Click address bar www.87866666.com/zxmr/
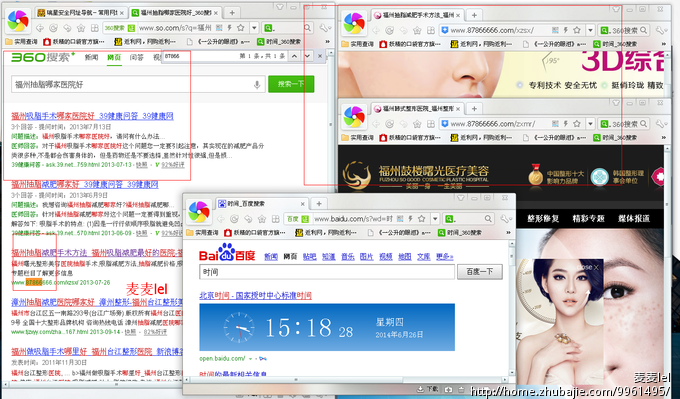The image size is (680, 399). (494, 124)
